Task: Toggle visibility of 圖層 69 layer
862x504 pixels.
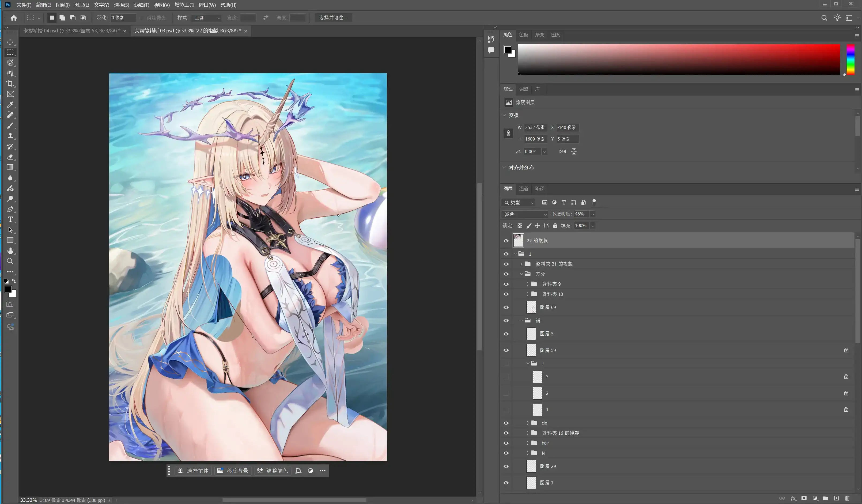Action: (x=506, y=307)
